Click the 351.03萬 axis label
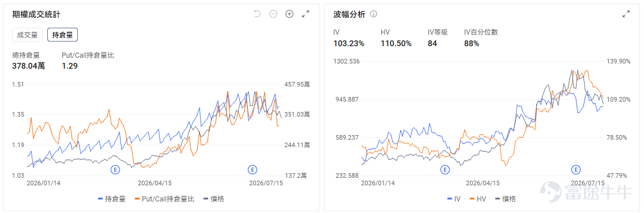The image size is (644, 213). (x=297, y=114)
